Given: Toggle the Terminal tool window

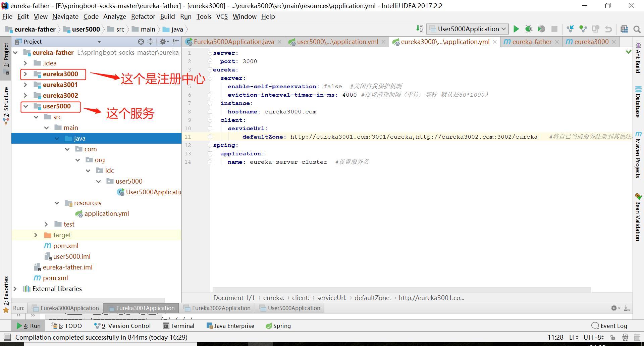Looking at the screenshot, I should (x=178, y=326).
